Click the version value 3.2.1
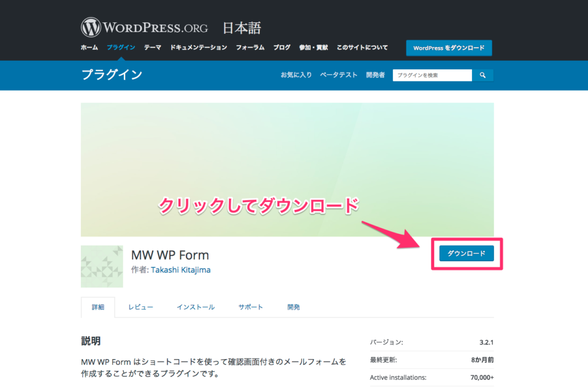 486,342
